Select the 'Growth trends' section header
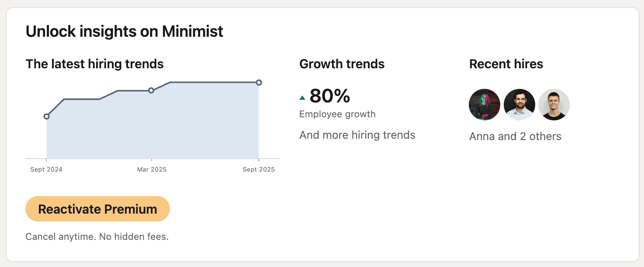This screenshot has height=267, width=644. [x=342, y=64]
